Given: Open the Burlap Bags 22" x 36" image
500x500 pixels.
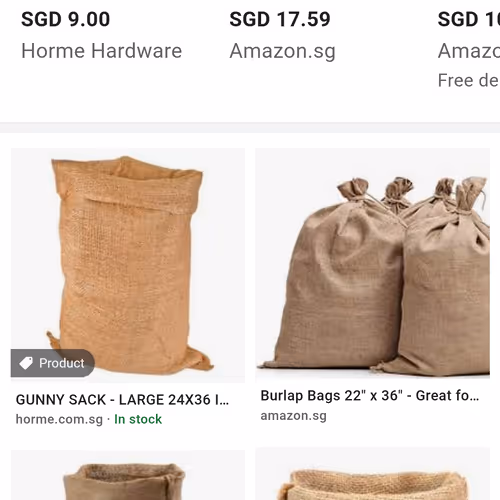Looking at the screenshot, I should 372,263.
